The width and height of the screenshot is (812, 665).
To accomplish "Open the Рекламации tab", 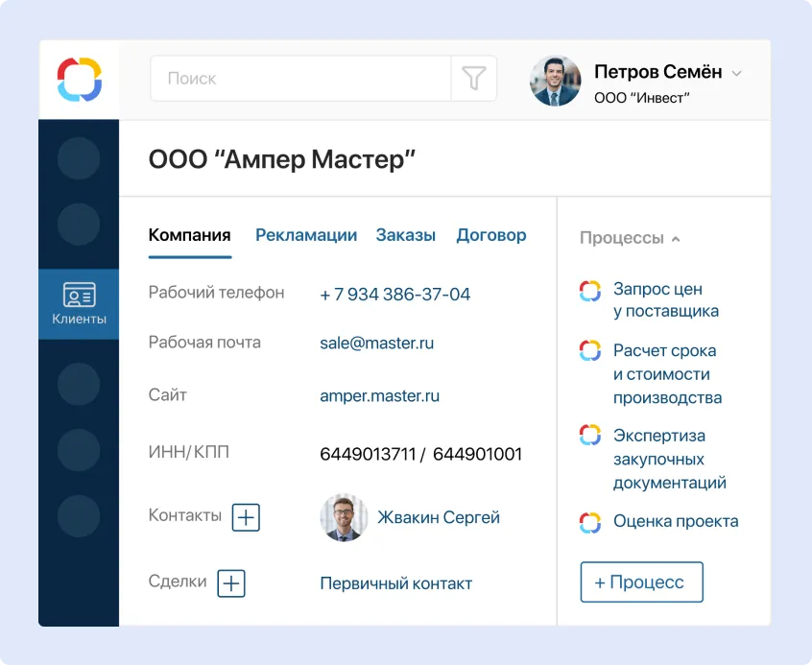I will (x=306, y=234).
